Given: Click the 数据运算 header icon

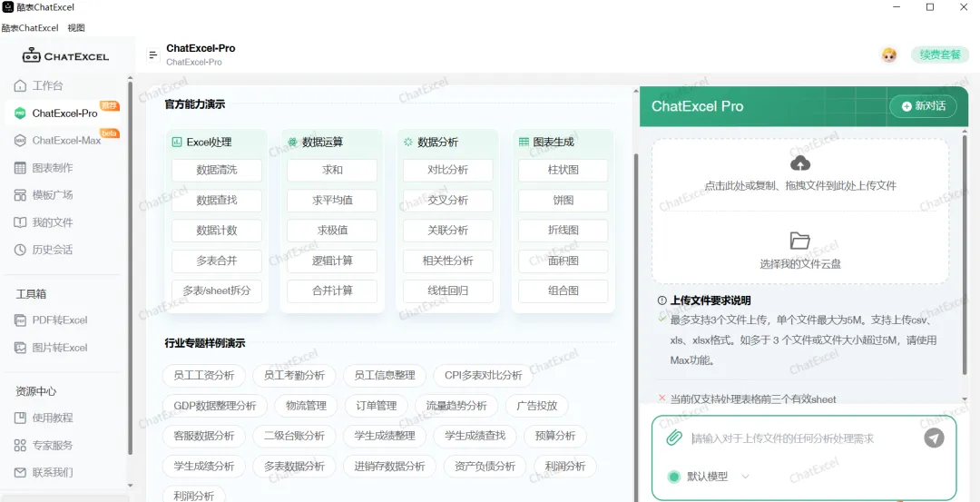Looking at the screenshot, I should (x=292, y=142).
